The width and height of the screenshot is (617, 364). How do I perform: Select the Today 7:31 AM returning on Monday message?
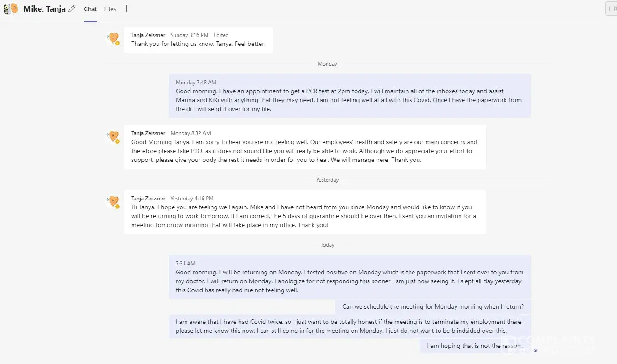point(349,281)
